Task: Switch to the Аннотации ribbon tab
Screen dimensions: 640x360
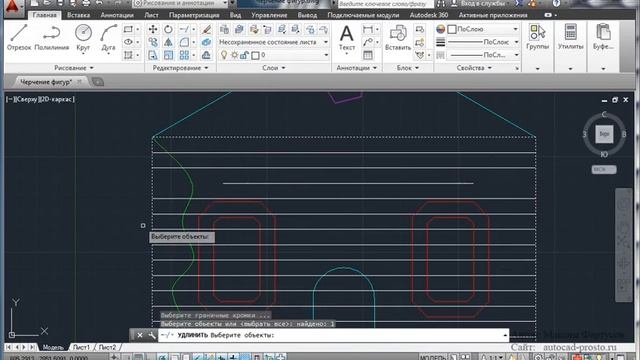Action: 117,15
